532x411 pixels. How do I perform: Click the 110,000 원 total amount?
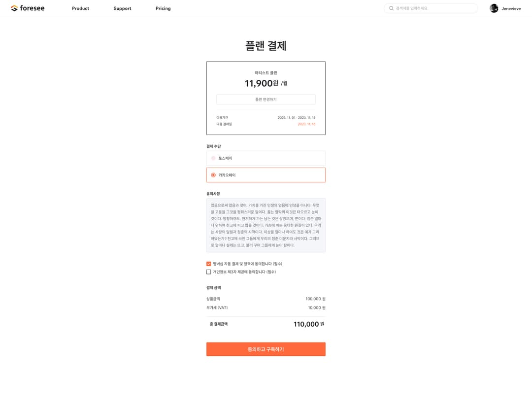click(309, 324)
